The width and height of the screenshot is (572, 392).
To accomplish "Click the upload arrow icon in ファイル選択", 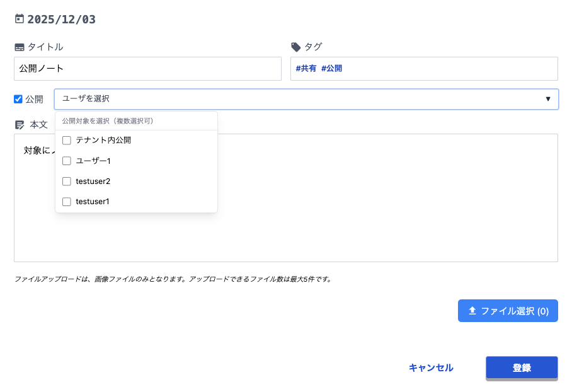I will click(x=472, y=311).
